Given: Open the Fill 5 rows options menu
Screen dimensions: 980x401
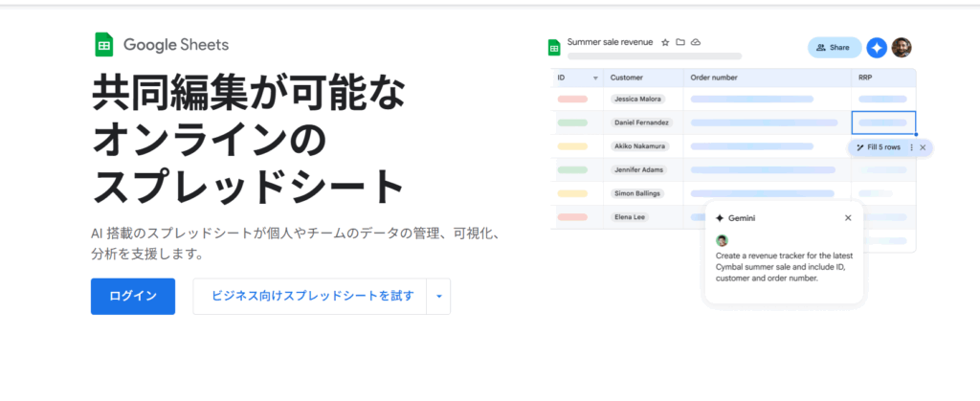Looking at the screenshot, I should click(911, 147).
